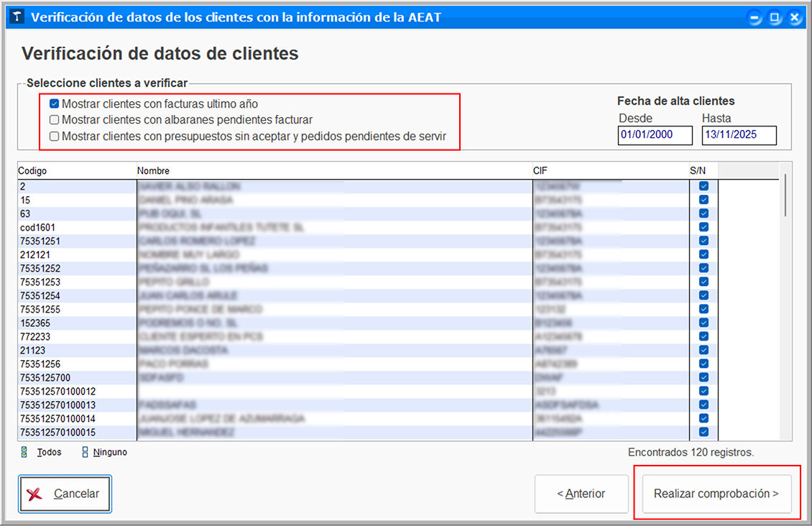Go back with '< Anterior' button
This screenshot has width=812, height=526.
(581, 494)
